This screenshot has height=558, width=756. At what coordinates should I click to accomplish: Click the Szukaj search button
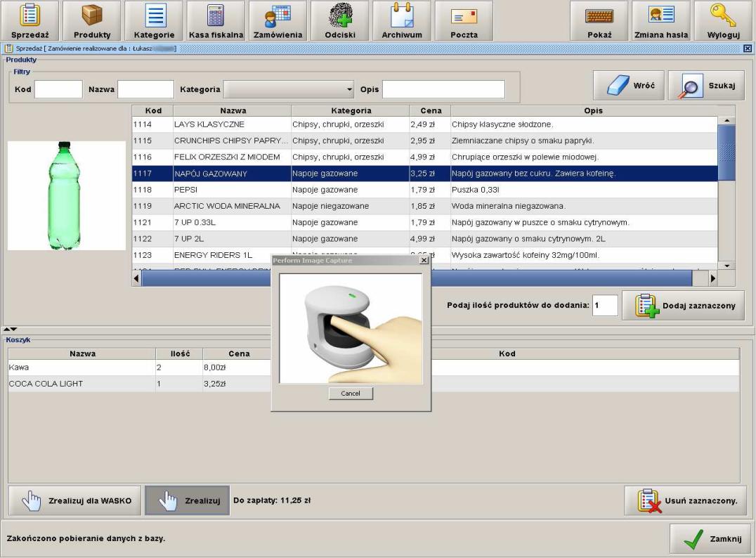(x=706, y=86)
